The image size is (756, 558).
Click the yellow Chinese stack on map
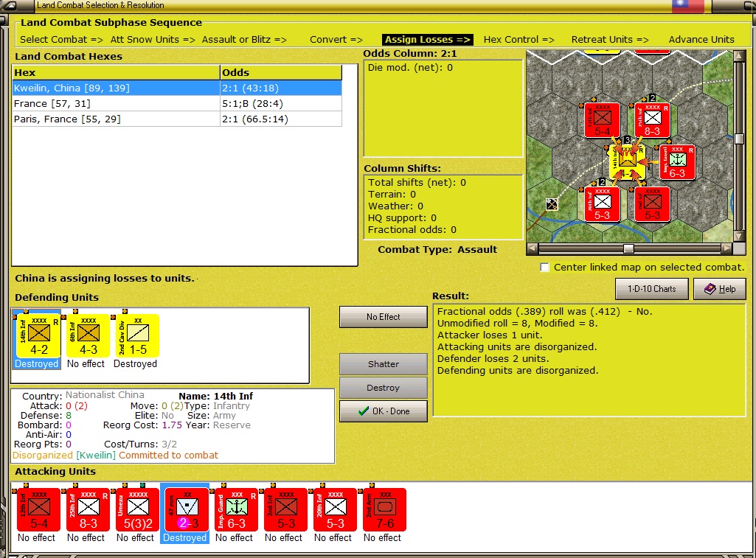pos(627,162)
